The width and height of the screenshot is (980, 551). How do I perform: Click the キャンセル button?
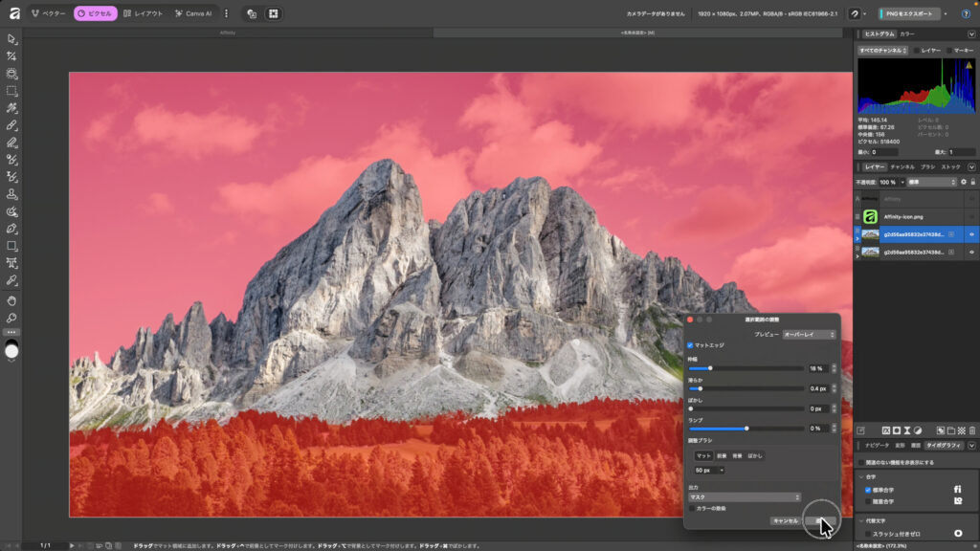(784, 520)
